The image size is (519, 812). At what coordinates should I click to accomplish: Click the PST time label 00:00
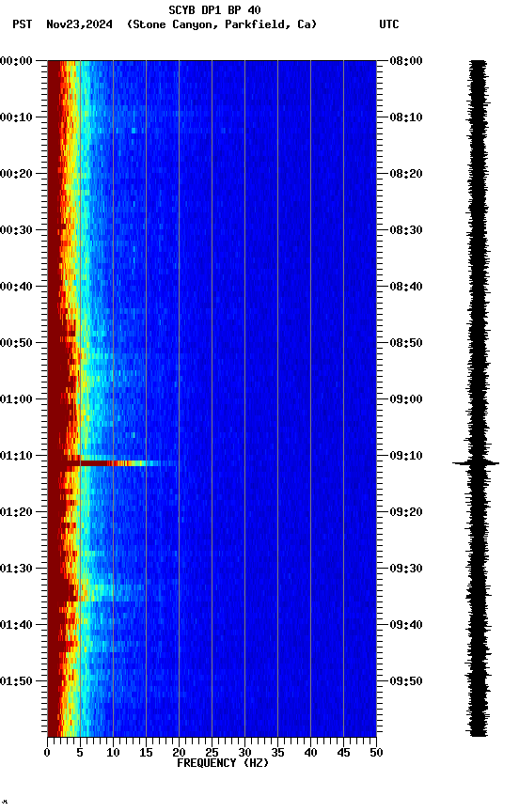click(16, 61)
